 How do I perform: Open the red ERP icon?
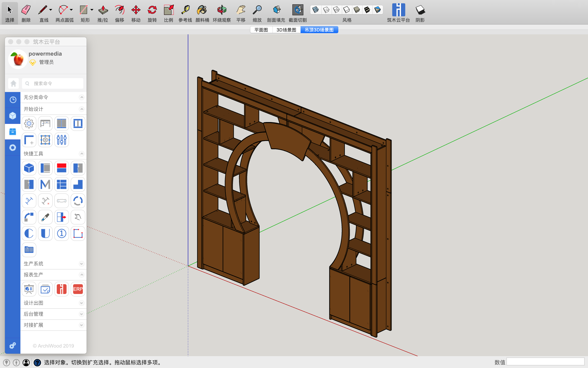click(78, 289)
